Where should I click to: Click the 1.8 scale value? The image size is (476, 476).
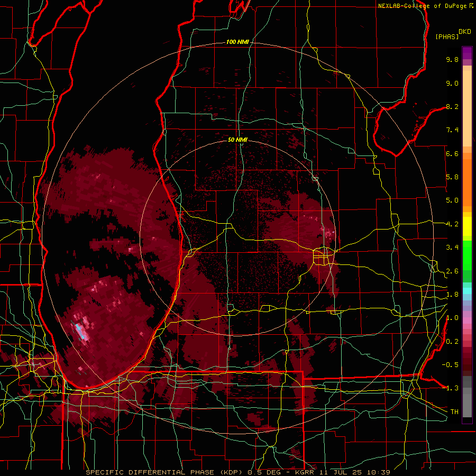coord(452,295)
